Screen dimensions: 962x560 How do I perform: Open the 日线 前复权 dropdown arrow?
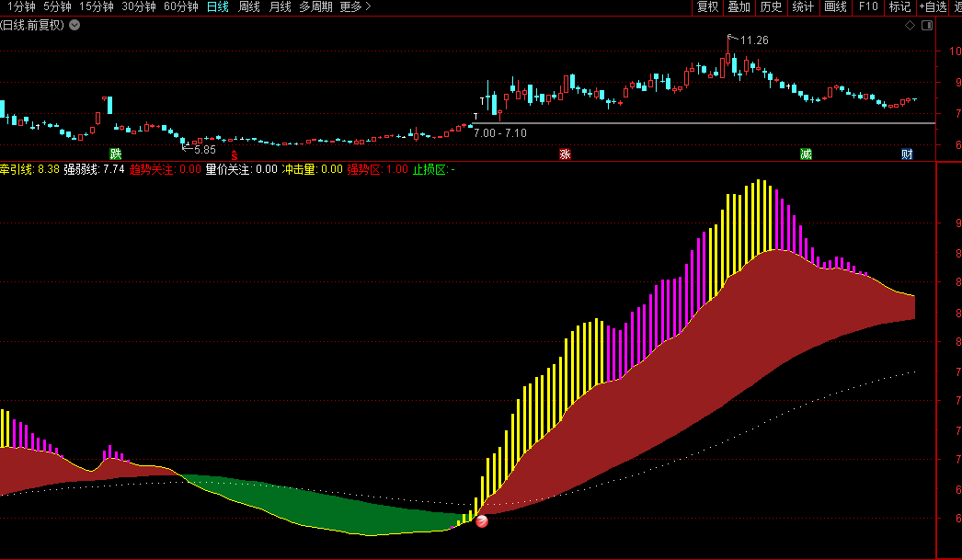74,25
